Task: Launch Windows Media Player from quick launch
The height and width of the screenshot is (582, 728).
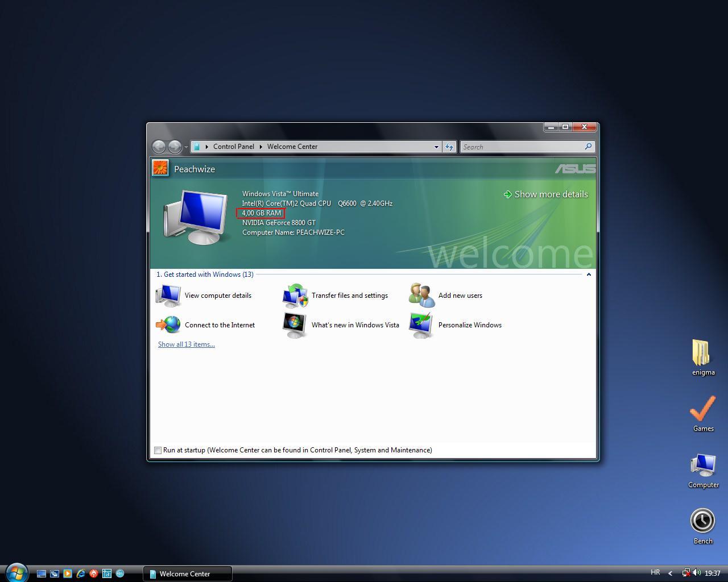Action: coord(68,573)
